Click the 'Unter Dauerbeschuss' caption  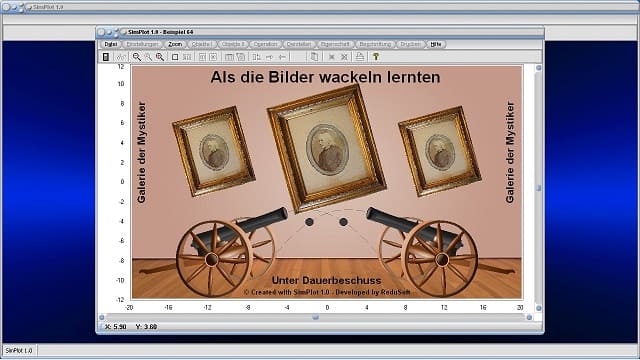pyautogui.click(x=326, y=280)
